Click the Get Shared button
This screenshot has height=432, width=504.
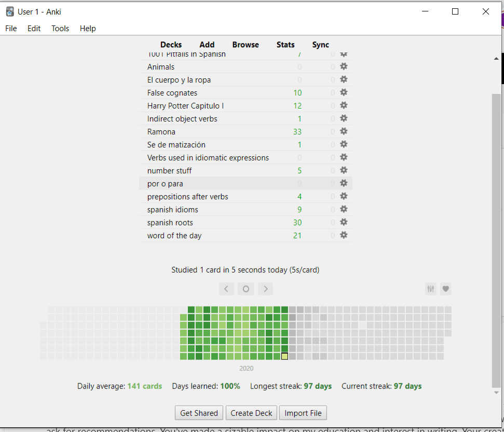click(x=199, y=413)
